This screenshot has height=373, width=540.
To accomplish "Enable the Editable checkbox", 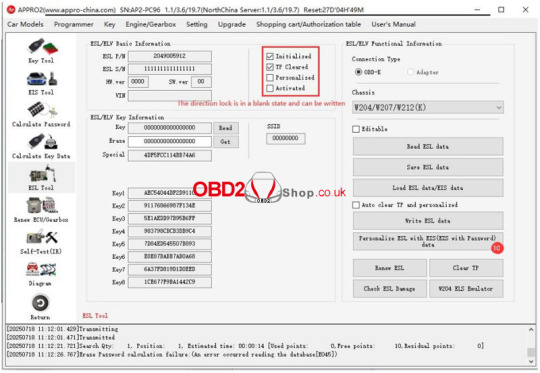I will pyautogui.click(x=356, y=129).
